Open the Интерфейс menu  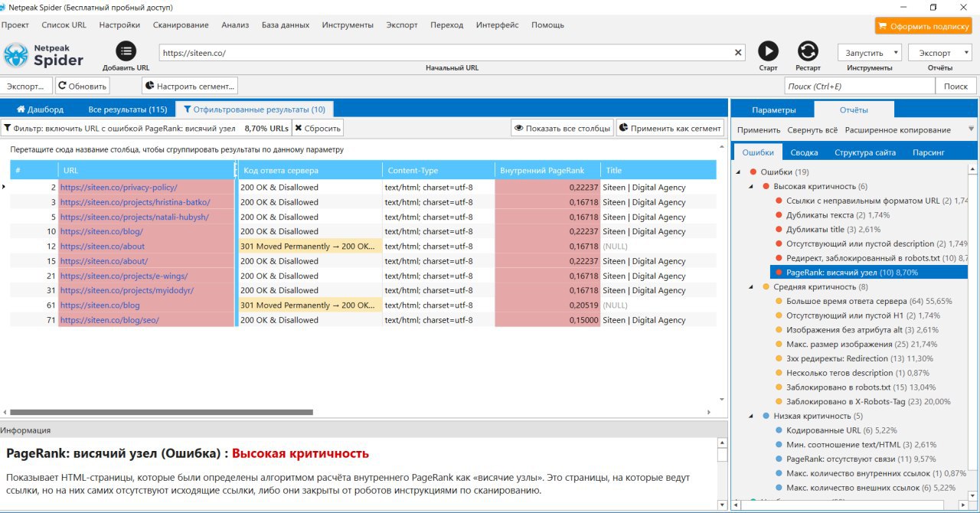tap(498, 25)
